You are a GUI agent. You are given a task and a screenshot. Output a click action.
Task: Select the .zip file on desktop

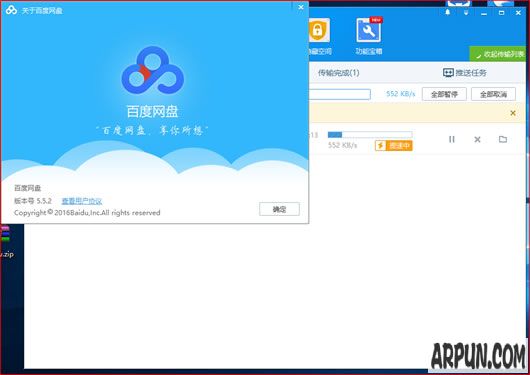6,241
